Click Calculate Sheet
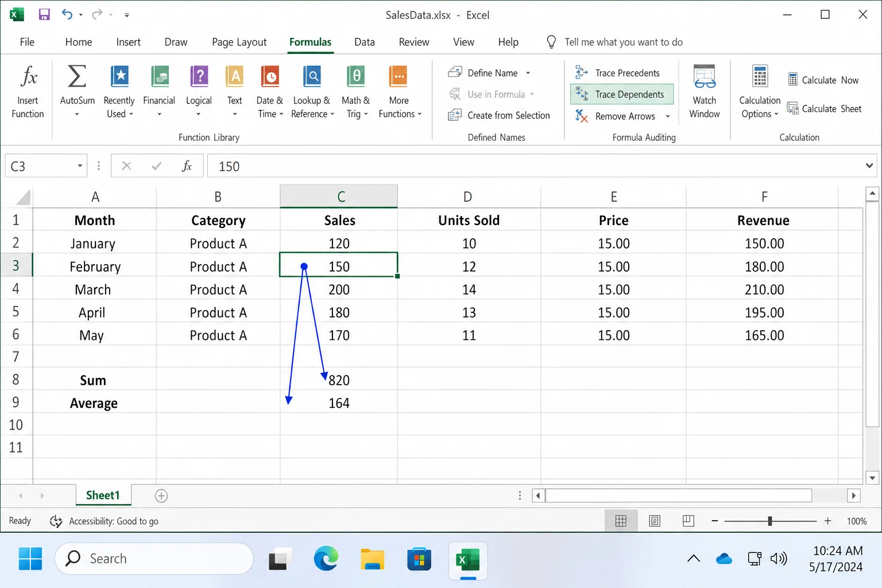 [x=825, y=109]
